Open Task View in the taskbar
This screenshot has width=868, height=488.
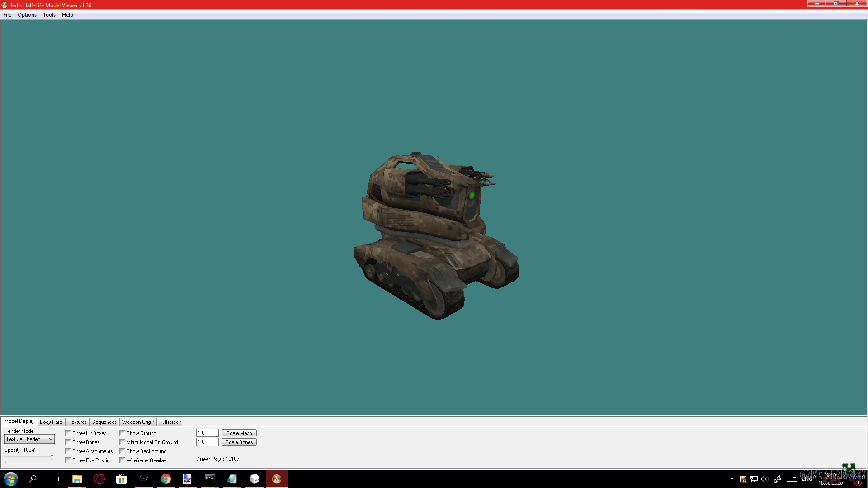click(54, 479)
